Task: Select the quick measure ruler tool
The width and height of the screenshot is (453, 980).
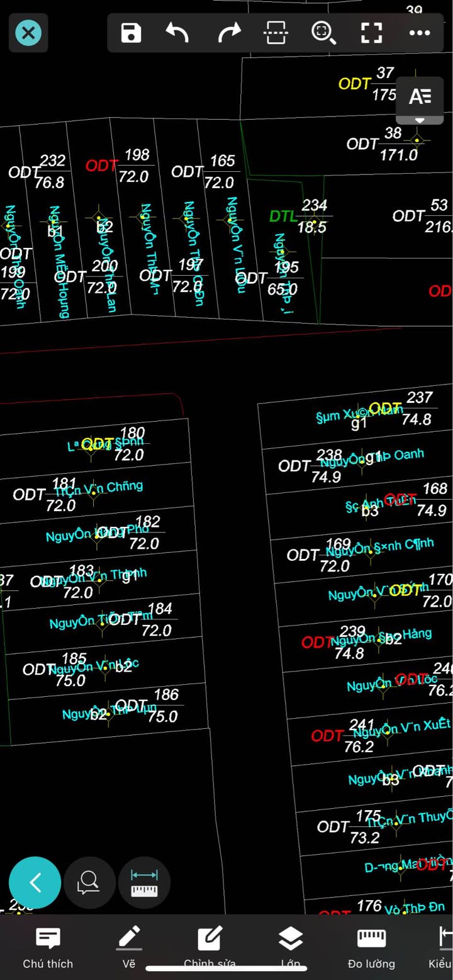Action: point(144,882)
